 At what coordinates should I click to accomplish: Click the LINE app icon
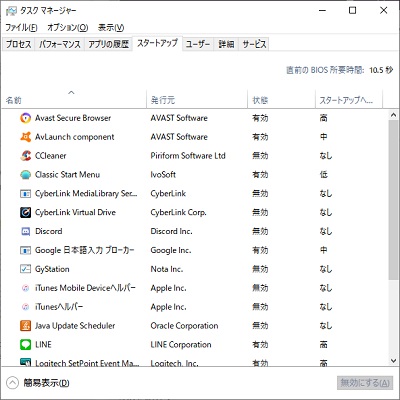[x=25, y=345]
